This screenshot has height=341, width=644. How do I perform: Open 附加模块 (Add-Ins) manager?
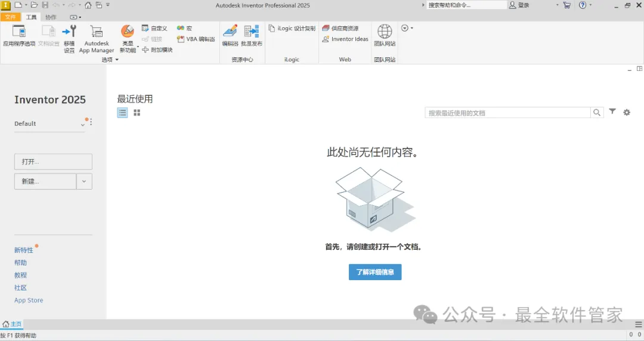coord(157,49)
